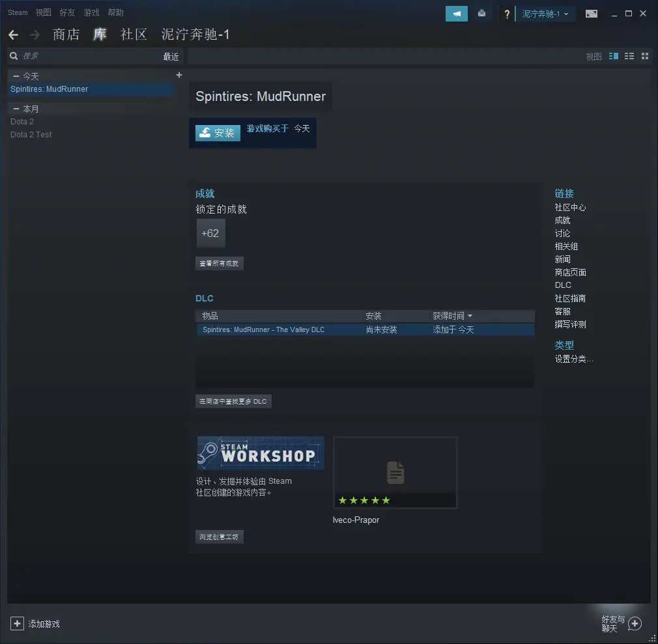658x644 pixels.
Task: Open the Iveco-Prapor workshop item thumbnail
Action: pos(395,472)
